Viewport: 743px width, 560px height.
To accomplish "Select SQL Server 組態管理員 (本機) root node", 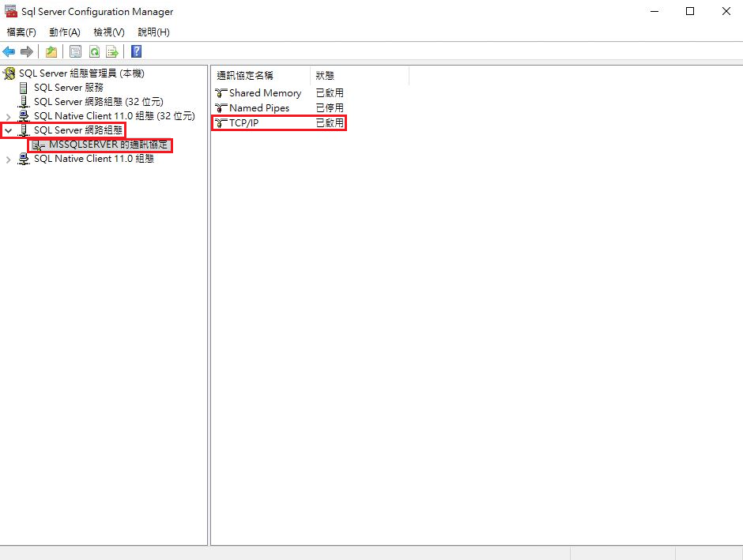I will point(81,73).
